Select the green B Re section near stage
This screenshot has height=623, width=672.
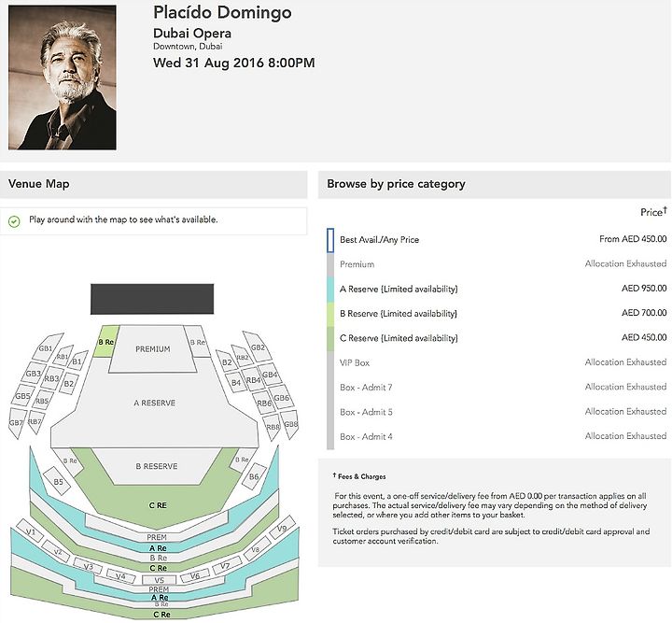tap(105, 342)
